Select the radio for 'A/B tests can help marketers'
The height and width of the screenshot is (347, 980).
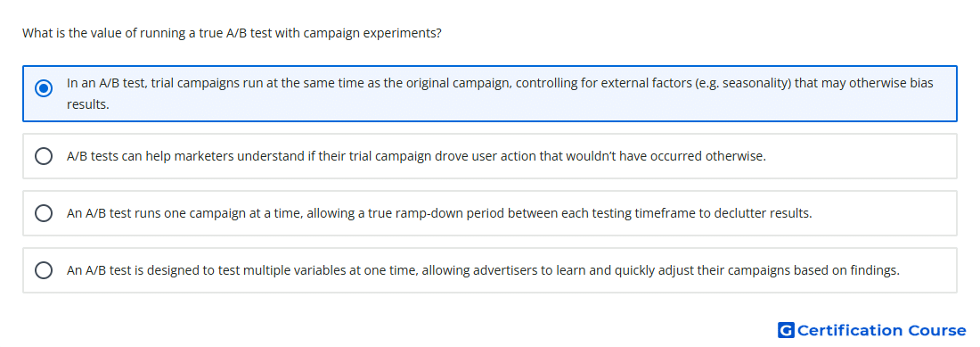(43, 156)
